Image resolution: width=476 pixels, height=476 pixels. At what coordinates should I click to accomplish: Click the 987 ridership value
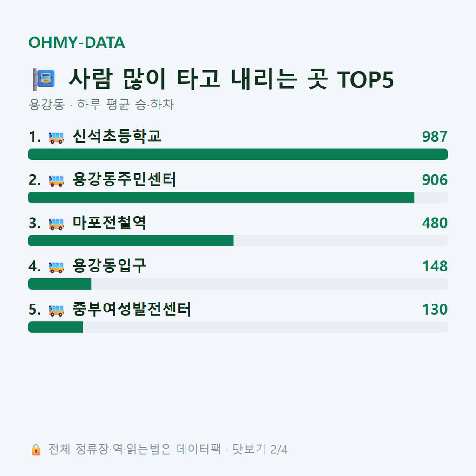point(435,137)
